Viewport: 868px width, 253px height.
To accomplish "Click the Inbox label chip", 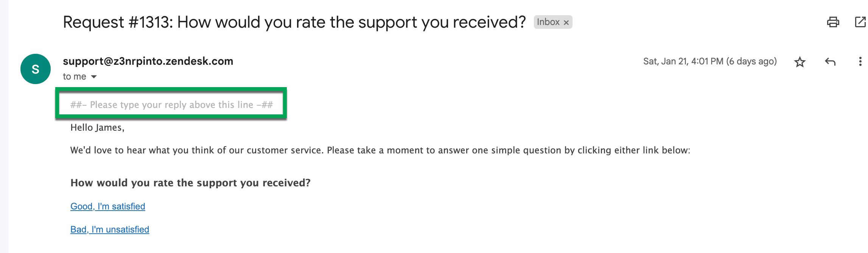I will (548, 22).
